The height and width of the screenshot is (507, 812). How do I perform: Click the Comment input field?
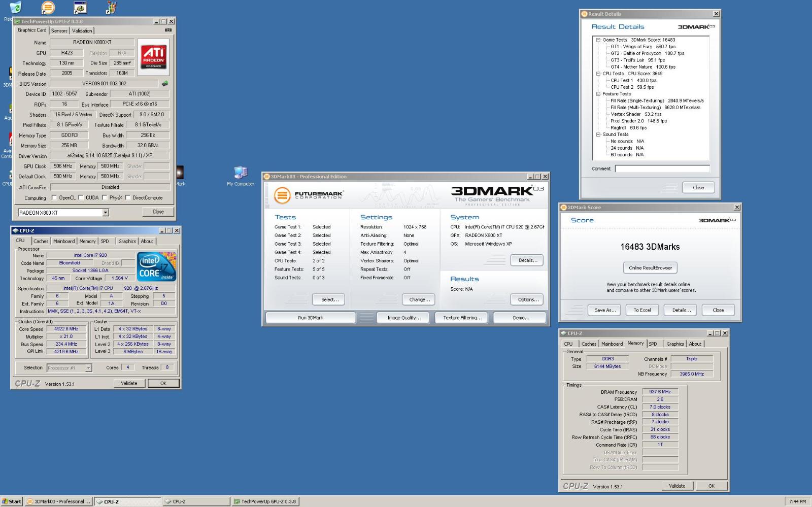[662, 168]
